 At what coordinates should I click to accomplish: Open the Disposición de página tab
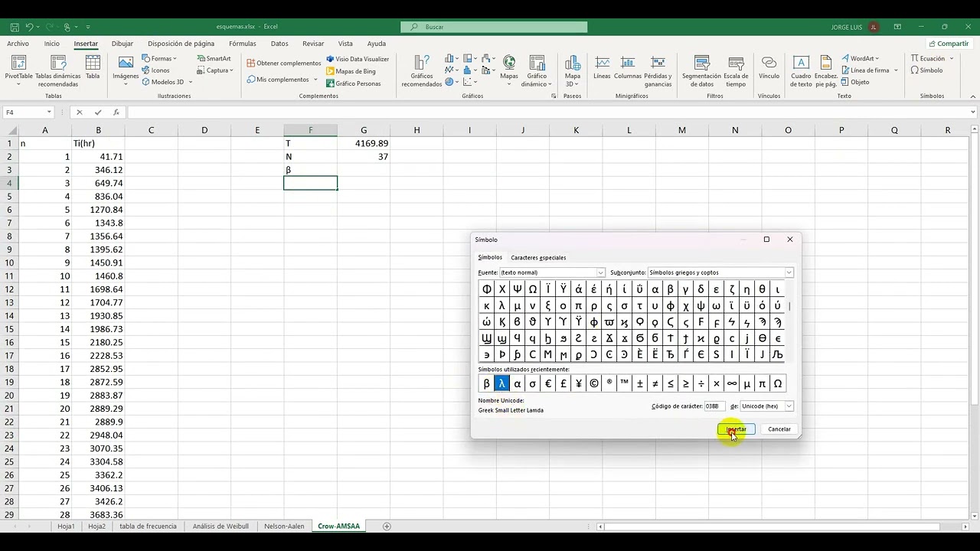point(181,44)
